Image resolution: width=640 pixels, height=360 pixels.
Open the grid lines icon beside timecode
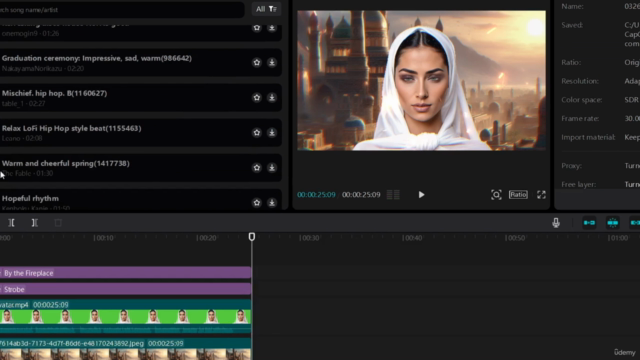pyautogui.click(x=393, y=195)
